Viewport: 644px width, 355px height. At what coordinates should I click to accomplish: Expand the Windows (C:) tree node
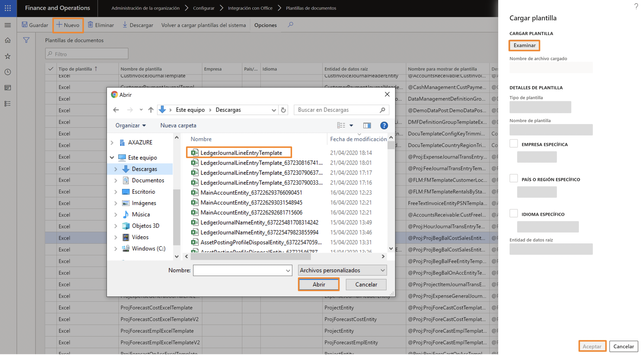tap(116, 249)
